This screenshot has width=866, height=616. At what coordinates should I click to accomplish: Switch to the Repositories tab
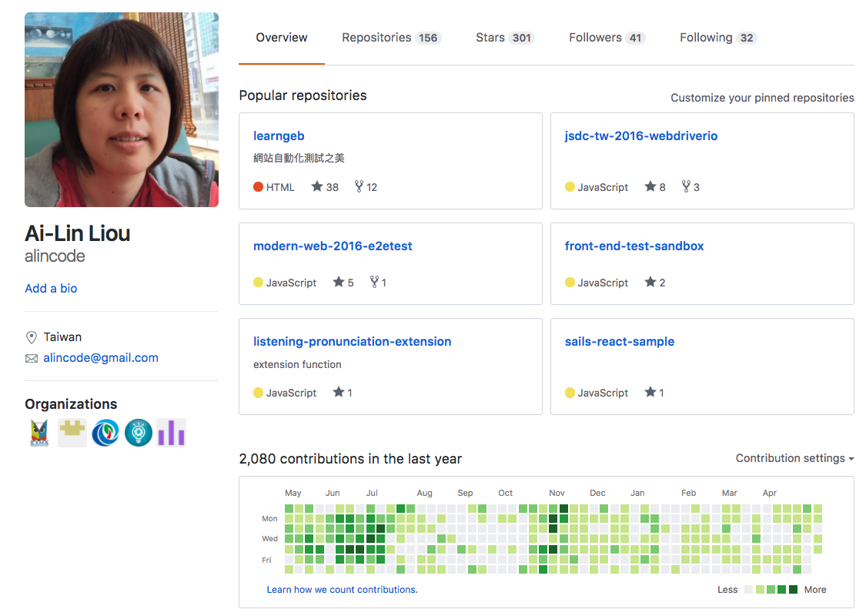(391, 38)
